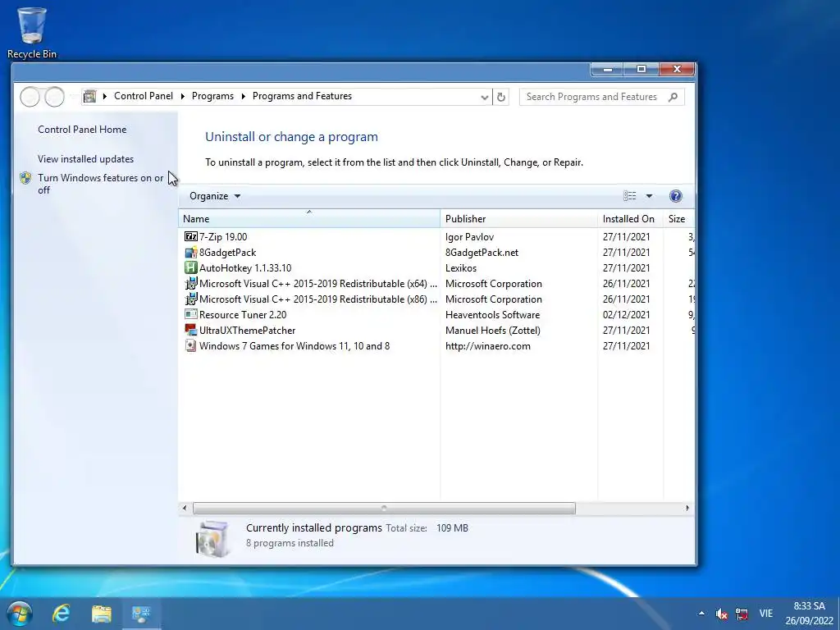The width and height of the screenshot is (840, 630).
Task: Open the view options dropdown arrow
Action: pos(649,196)
